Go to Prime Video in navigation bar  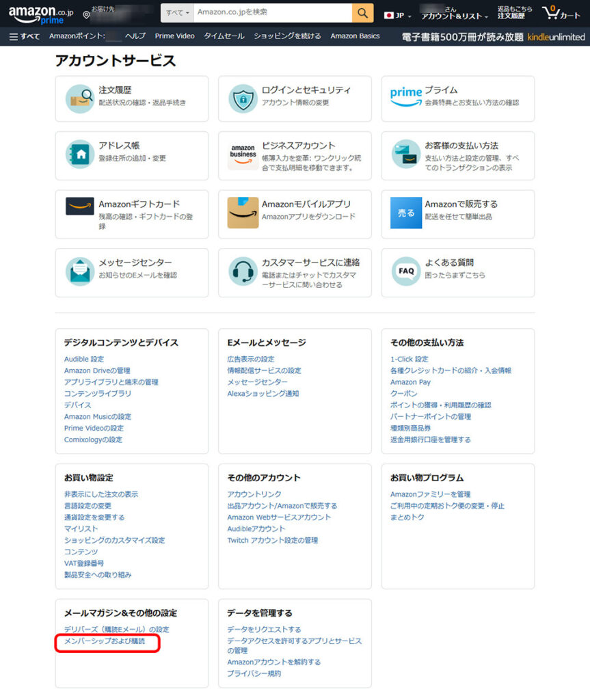click(x=174, y=36)
